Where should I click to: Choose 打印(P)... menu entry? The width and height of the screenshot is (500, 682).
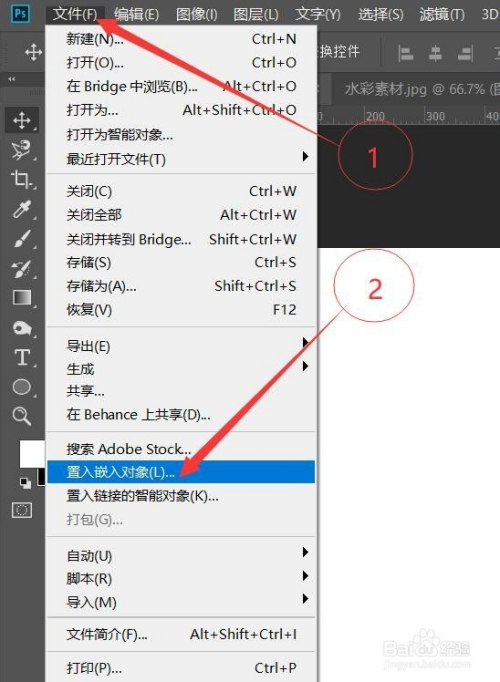(x=181, y=668)
